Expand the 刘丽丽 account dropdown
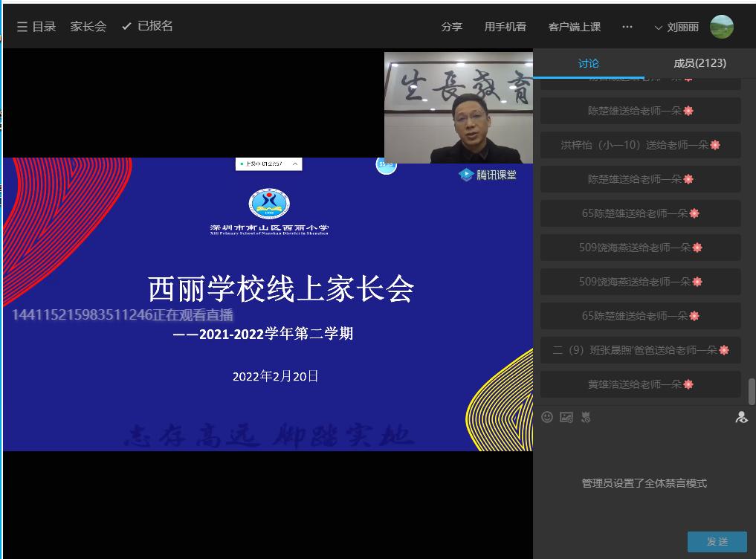Image resolution: width=756 pixels, height=559 pixels. (x=676, y=27)
